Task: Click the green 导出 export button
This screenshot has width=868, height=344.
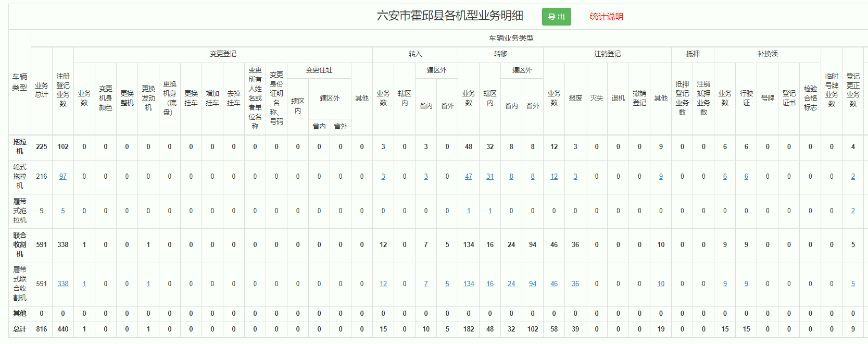Action: (556, 17)
